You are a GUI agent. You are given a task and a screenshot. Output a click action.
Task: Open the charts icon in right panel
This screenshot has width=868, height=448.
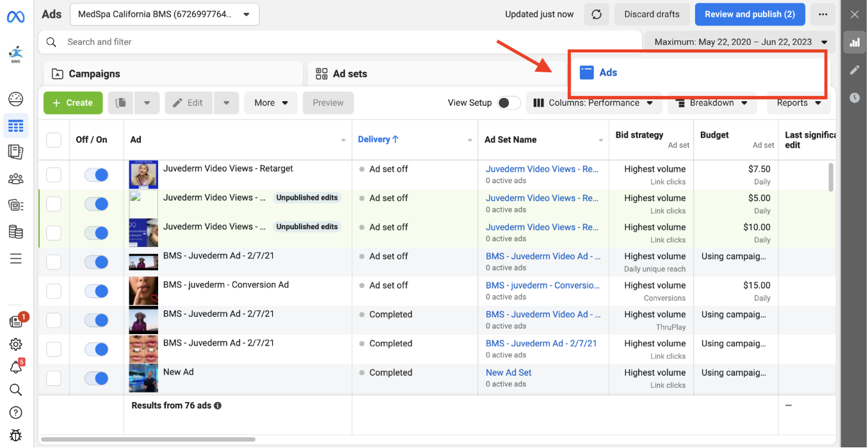(855, 43)
